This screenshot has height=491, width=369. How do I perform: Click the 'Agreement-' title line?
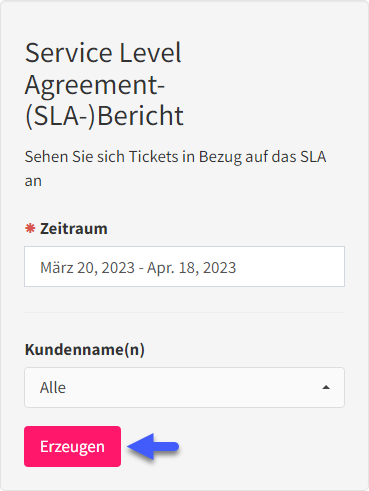95,85
